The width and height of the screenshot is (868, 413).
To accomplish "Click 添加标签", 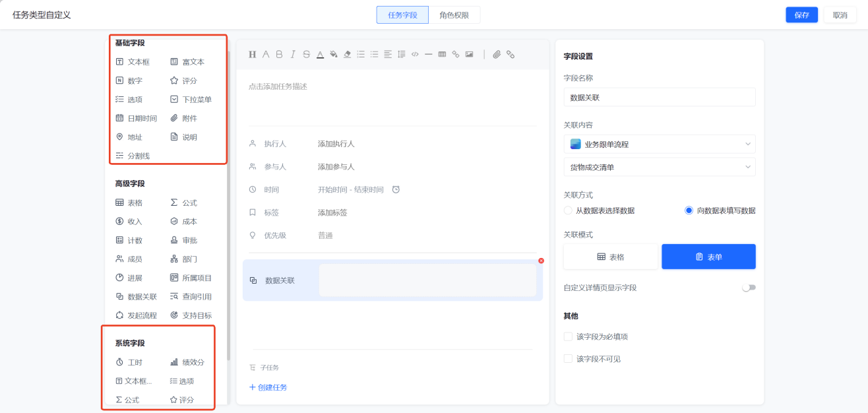I will [x=332, y=212].
